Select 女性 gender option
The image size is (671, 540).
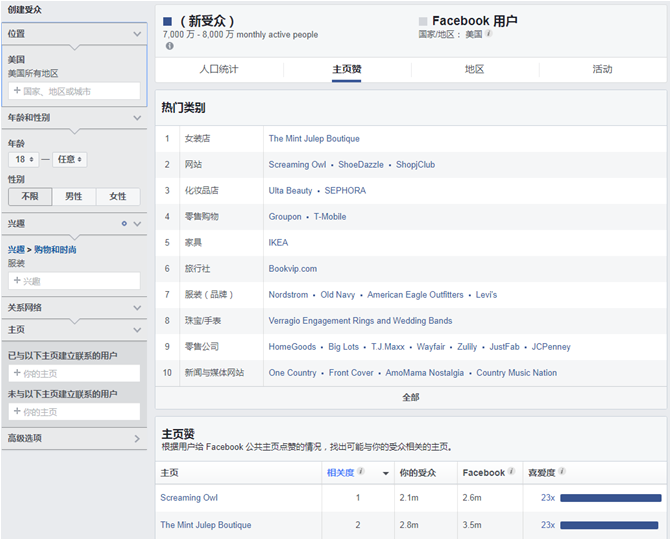(x=118, y=196)
